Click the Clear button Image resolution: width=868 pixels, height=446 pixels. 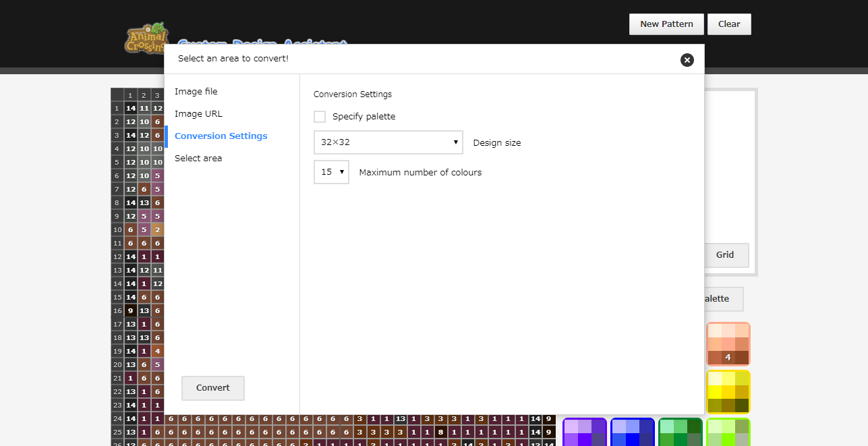729,24
